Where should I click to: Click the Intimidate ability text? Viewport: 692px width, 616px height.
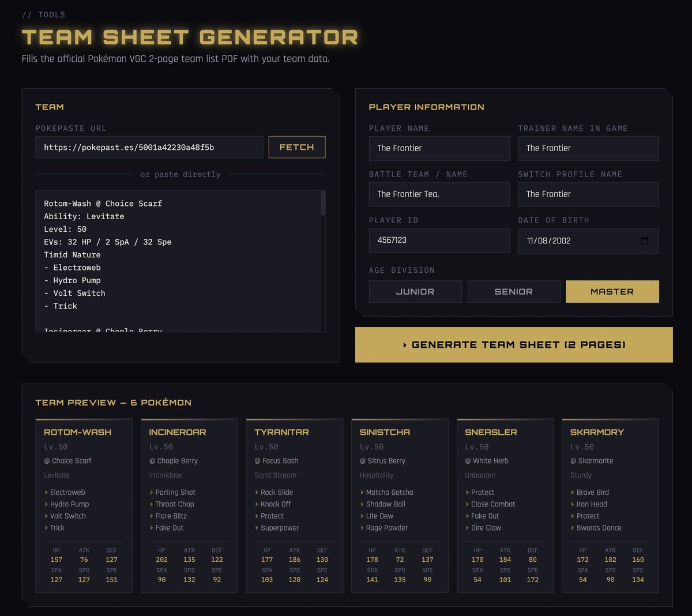pos(166,475)
